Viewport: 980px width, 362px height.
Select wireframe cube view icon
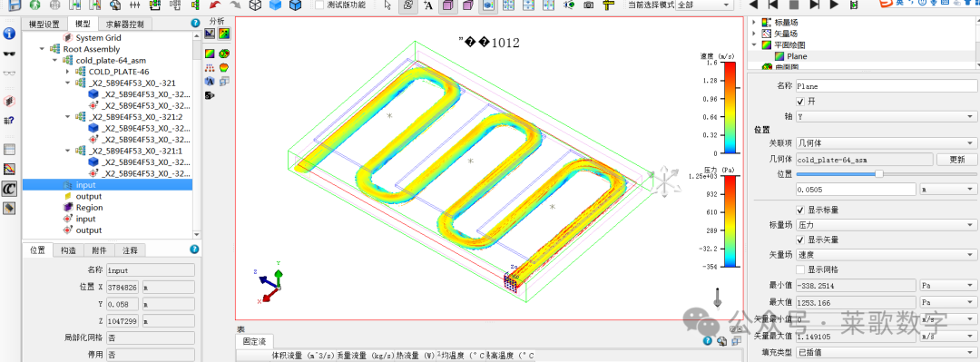(x=255, y=5)
